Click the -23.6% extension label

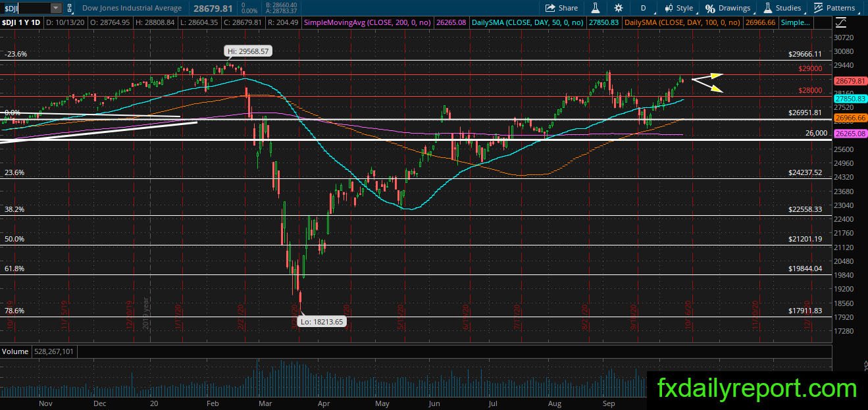[x=16, y=54]
